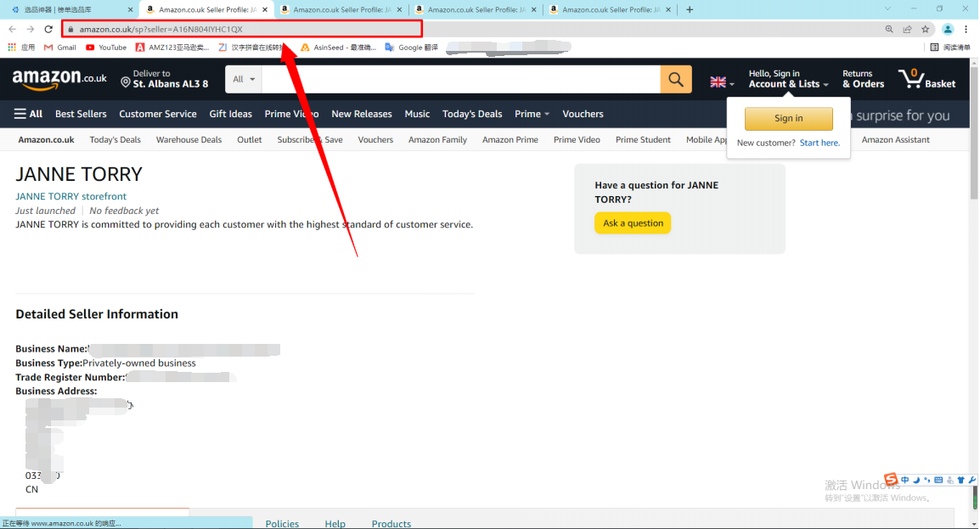Open Outlet sub-nav link
Screen dimensions: 980x529
250,140
